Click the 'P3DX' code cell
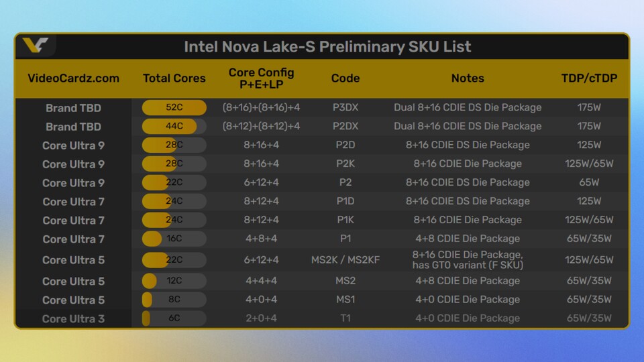Screen dimensions: 644x362 [345, 107]
